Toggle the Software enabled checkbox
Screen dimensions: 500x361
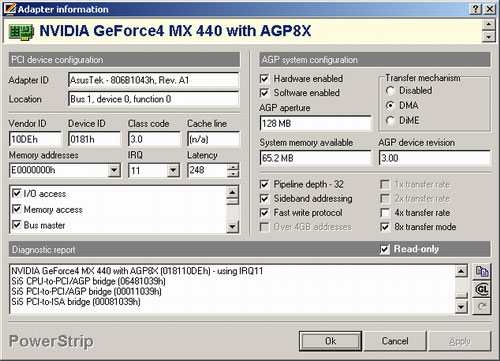click(264, 93)
